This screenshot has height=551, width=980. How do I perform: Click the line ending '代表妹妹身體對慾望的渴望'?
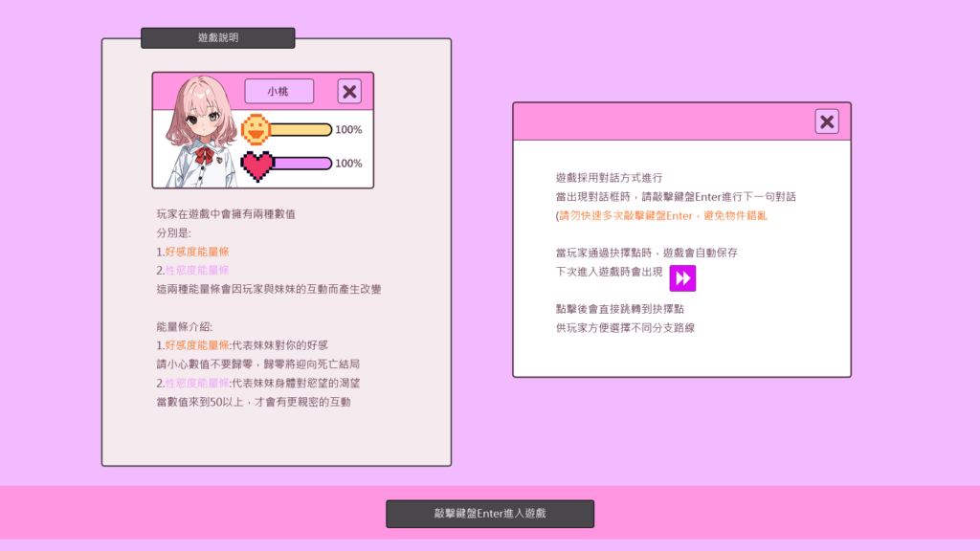tap(258, 383)
